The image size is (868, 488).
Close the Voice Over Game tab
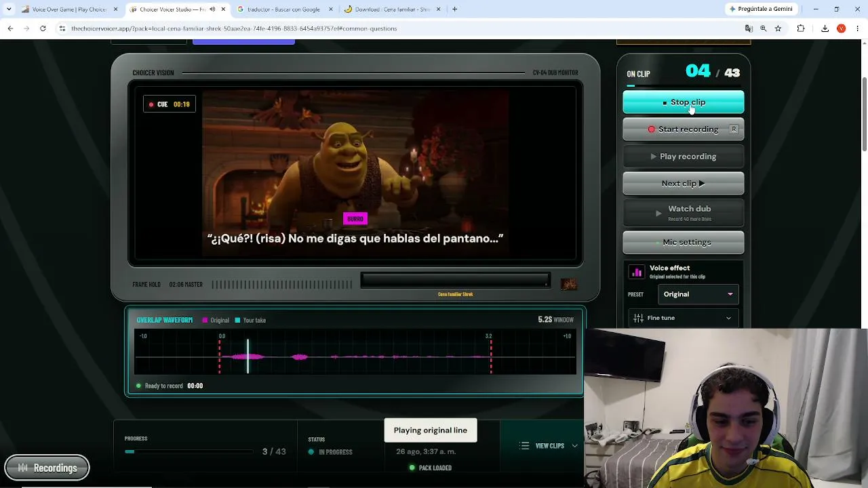(115, 9)
